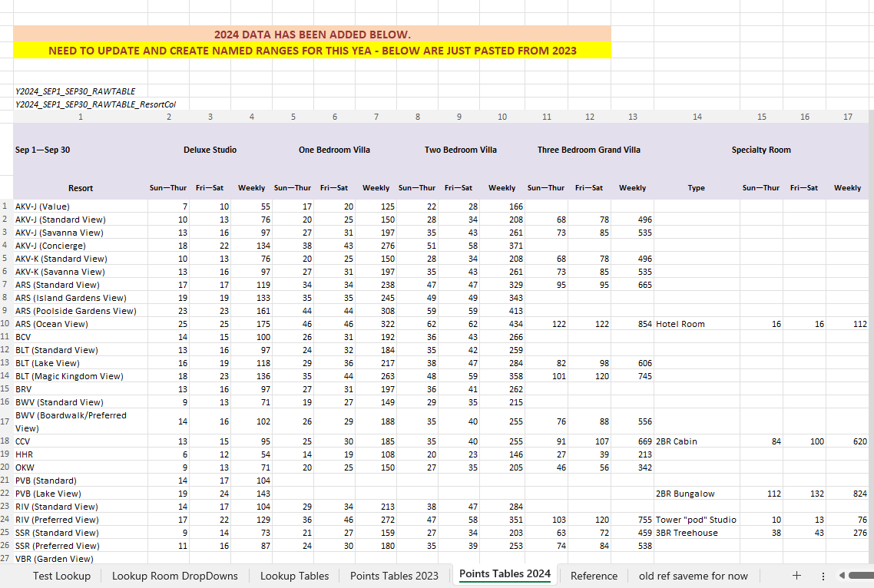874x588 pixels.
Task: Click the active Points Tables 2024 tab
Action: coord(505,574)
